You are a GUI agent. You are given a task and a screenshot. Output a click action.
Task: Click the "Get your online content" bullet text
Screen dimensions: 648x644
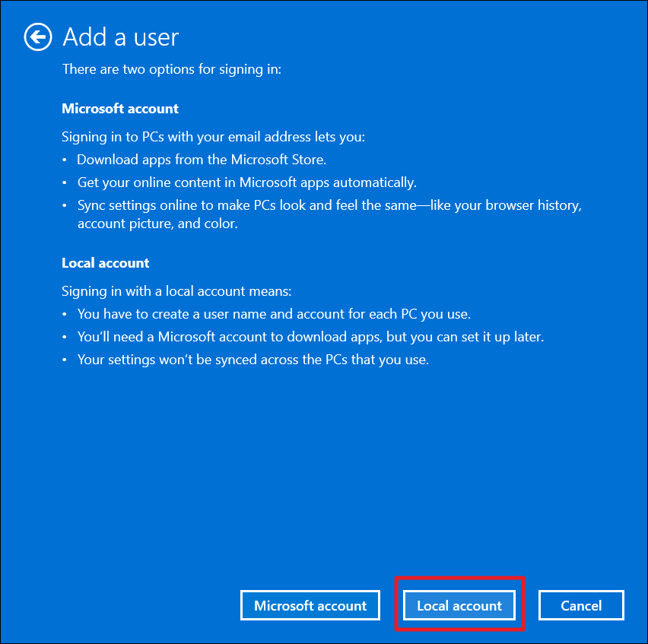coord(246,182)
